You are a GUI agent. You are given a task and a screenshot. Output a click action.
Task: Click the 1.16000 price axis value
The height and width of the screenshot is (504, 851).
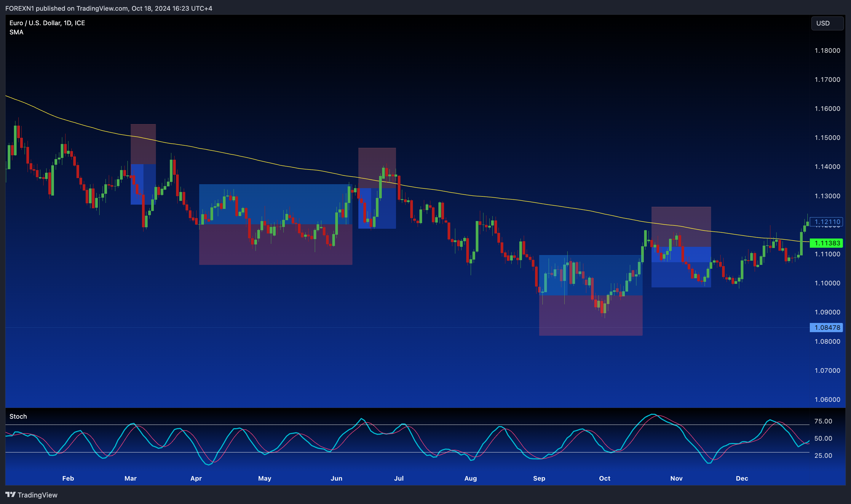coord(827,109)
